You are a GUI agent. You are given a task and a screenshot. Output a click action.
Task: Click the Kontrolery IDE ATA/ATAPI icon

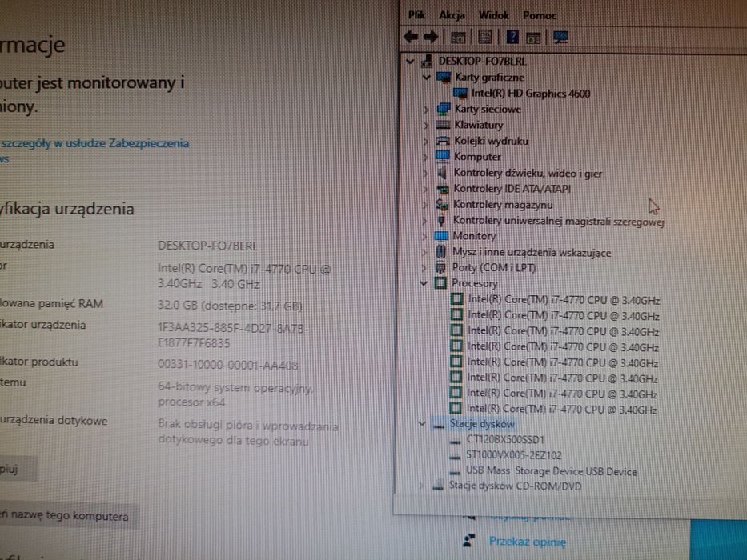click(x=443, y=189)
